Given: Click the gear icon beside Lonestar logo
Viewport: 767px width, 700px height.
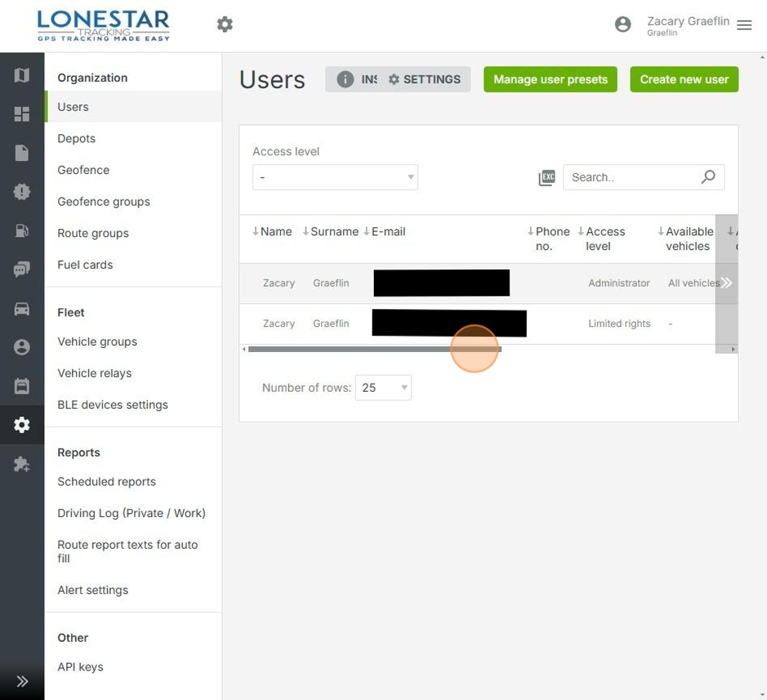Looking at the screenshot, I should (225, 24).
